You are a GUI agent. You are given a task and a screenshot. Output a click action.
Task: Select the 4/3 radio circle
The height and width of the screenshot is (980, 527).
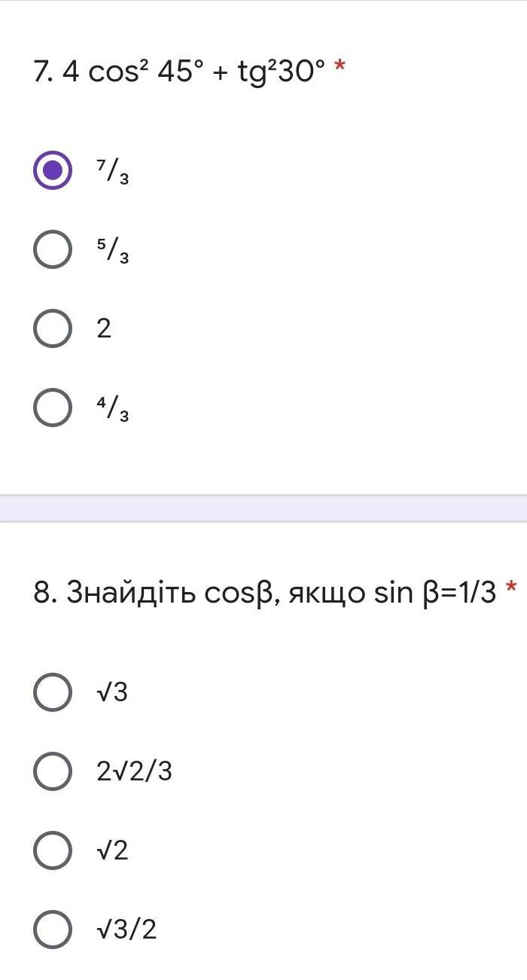pos(53,408)
